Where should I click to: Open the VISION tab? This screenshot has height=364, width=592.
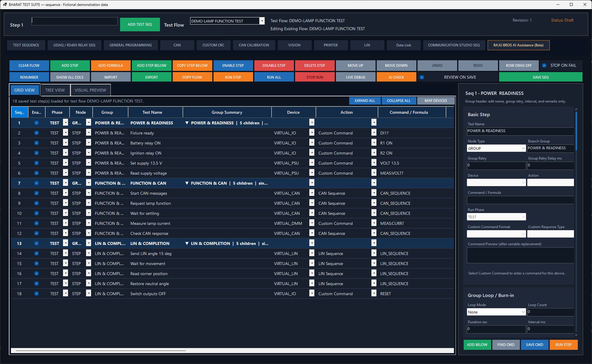pos(294,45)
